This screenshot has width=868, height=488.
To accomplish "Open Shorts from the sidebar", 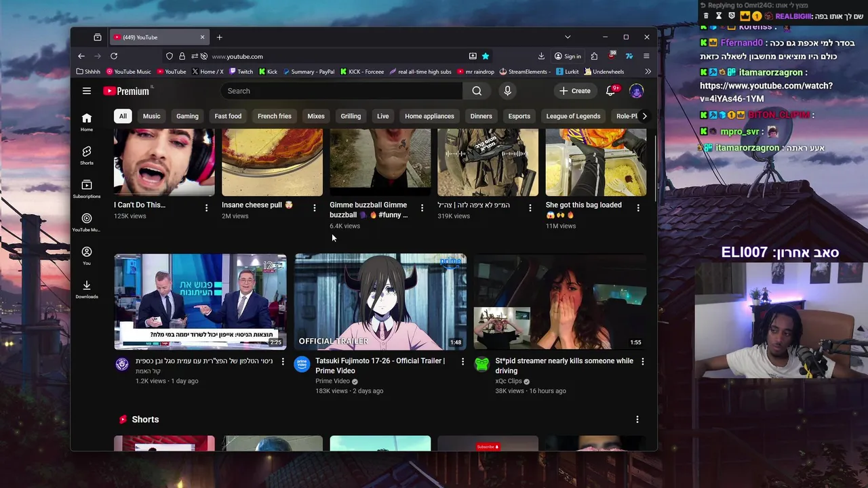I will click(x=87, y=155).
